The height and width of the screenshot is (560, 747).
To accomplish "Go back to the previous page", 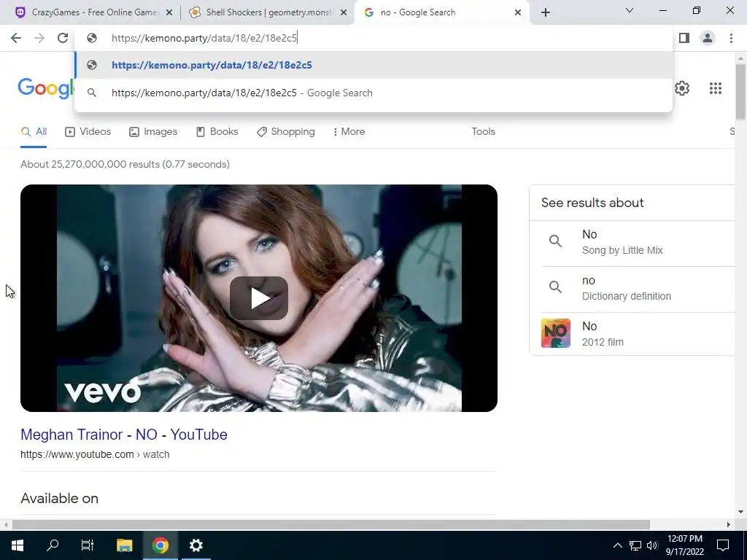I will (16, 38).
